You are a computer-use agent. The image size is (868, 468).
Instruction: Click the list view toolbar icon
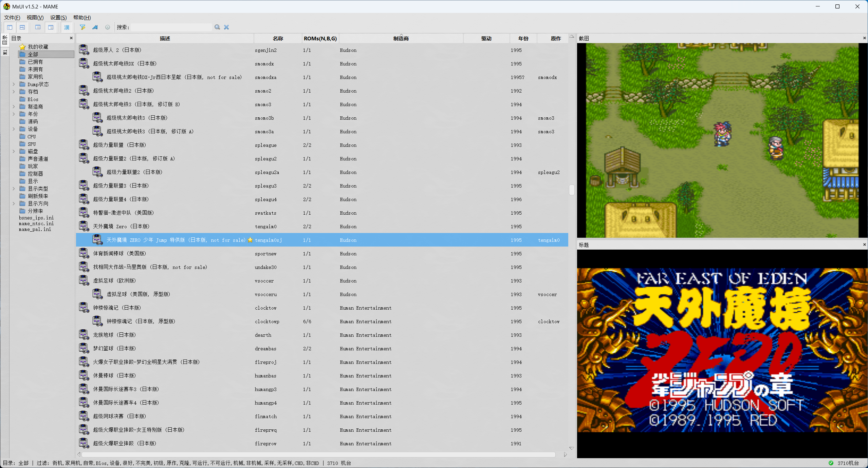[38, 27]
